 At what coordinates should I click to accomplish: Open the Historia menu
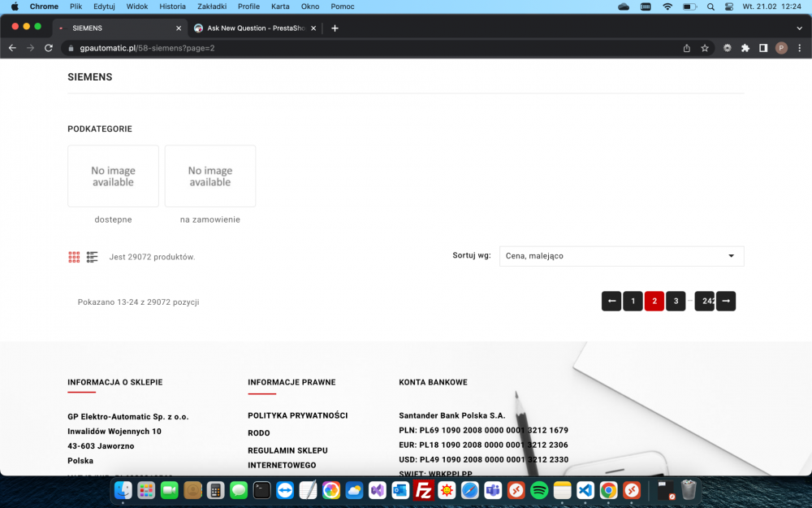pos(172,7)
